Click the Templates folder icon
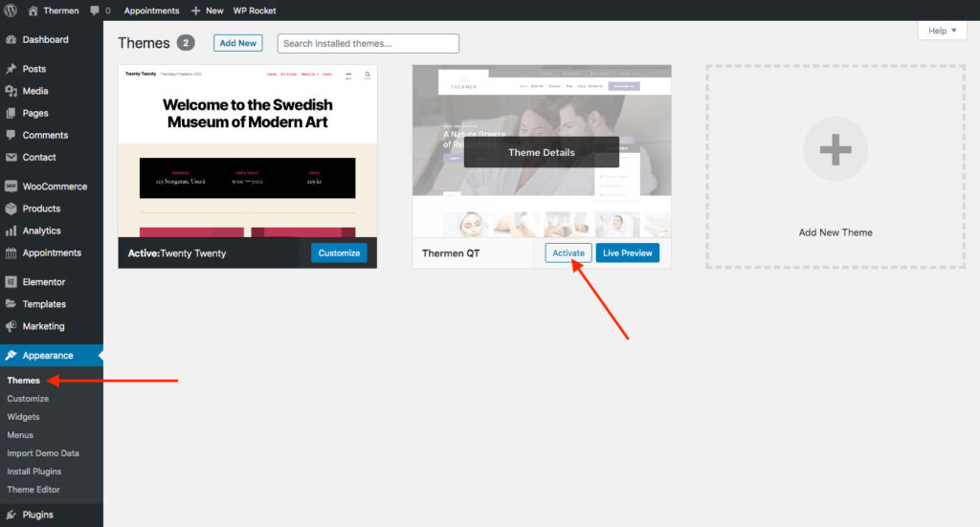 [x=11, y=304]
